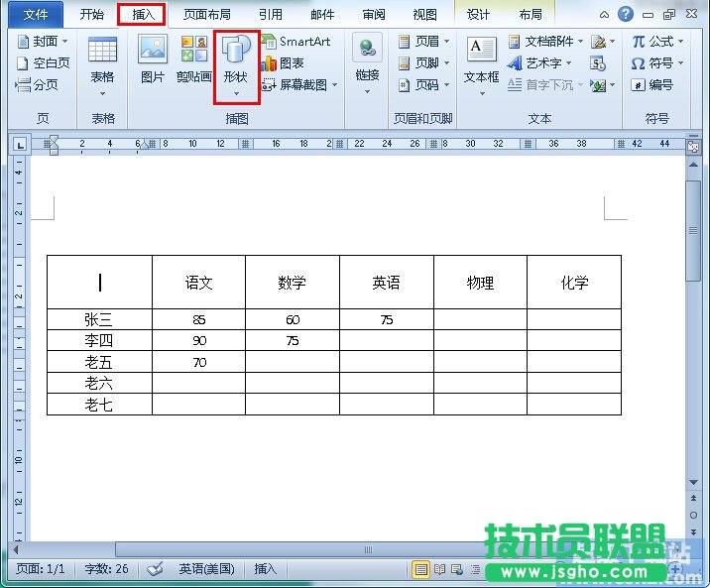710x588 pixels.
Task: Open the 文件 file menu tab
Action: pos(36,15)
